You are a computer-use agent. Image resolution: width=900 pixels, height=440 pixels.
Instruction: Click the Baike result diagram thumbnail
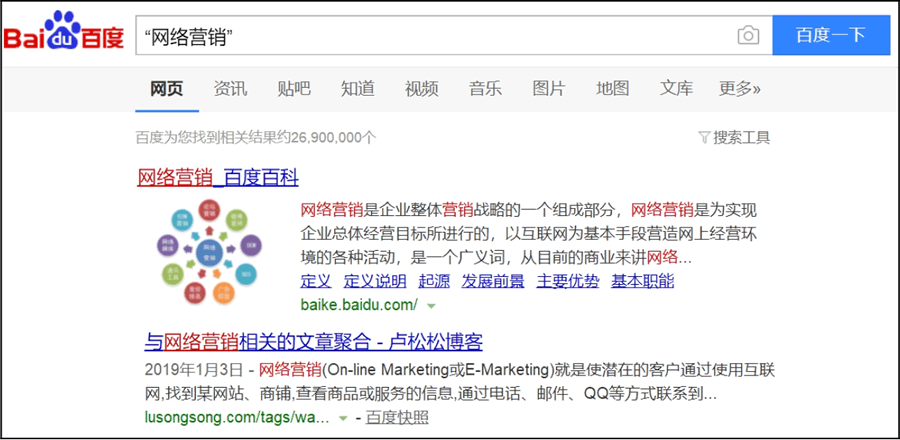(211, 252)
